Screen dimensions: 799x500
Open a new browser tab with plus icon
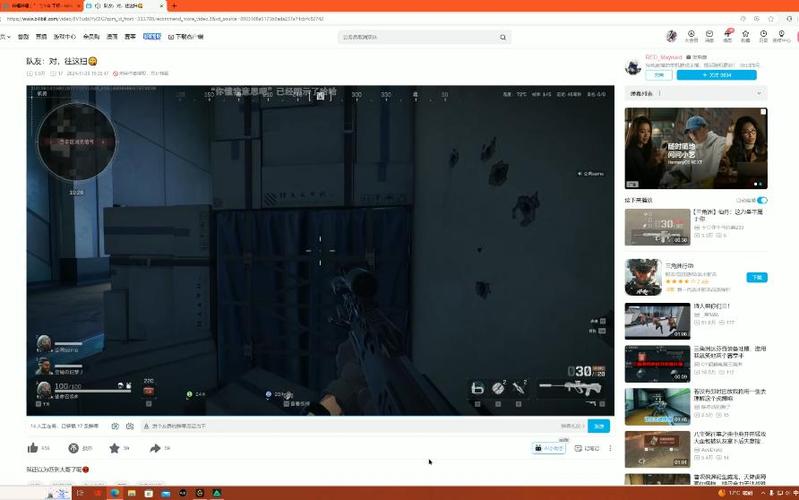[x=174, y=6]
